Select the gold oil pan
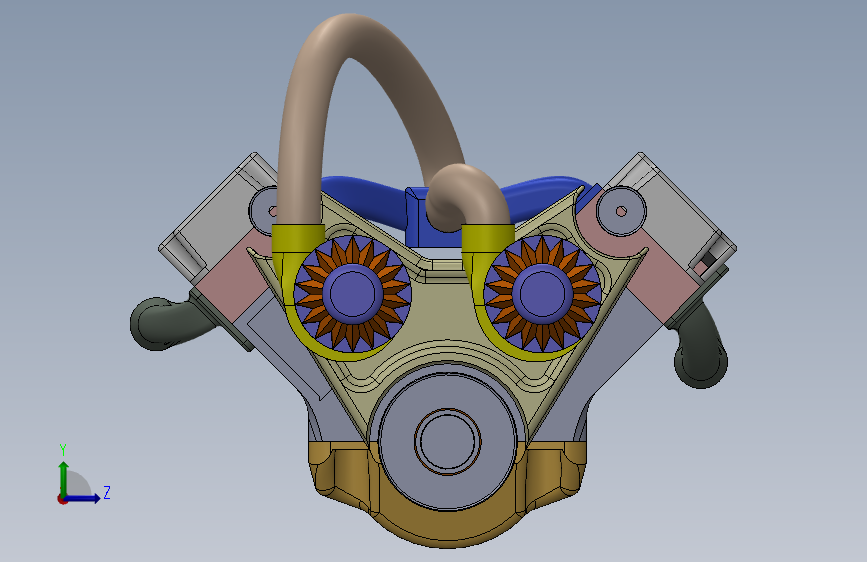The height and width of the screenshot is (562, 867). coord(448,525)
